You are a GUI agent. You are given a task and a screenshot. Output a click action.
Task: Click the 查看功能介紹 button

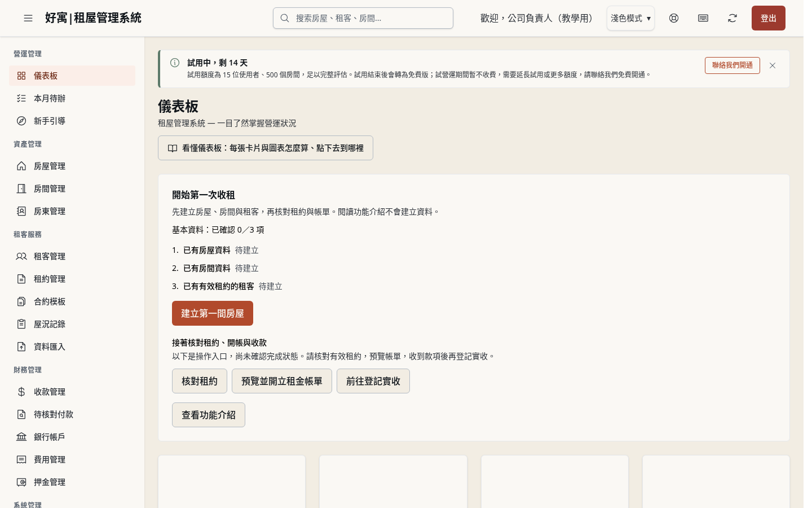[x=209, y=415]
